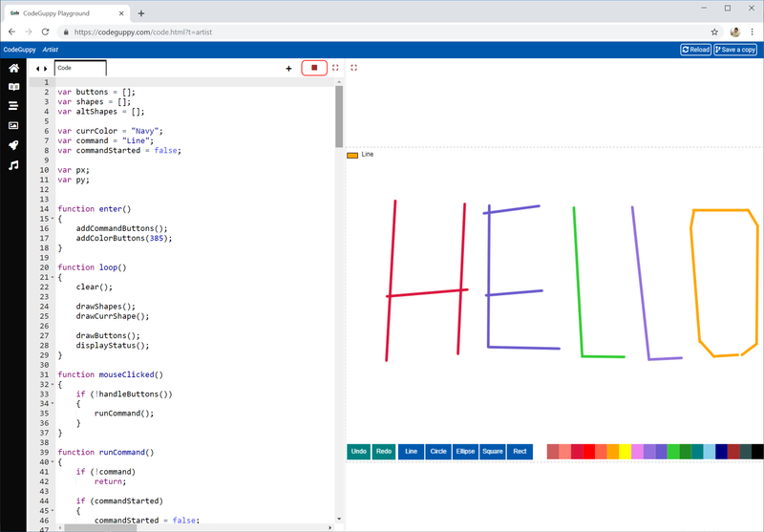
Task: Pick the Indian red color swatch
Action: point(553,452)
